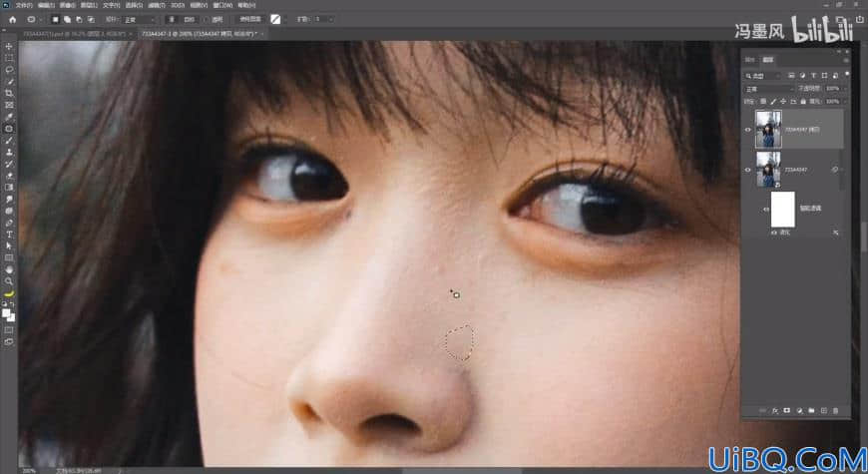
Task: Select the Brush tool
Action: pyautogui.click(x=9, y=140)
